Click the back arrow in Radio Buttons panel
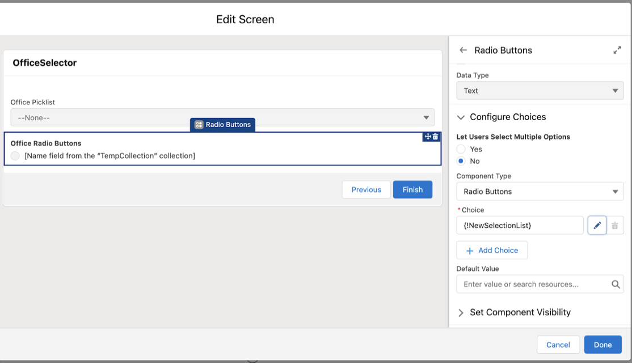The height and width of the screenshot is (364, 632). pos(463,50)
